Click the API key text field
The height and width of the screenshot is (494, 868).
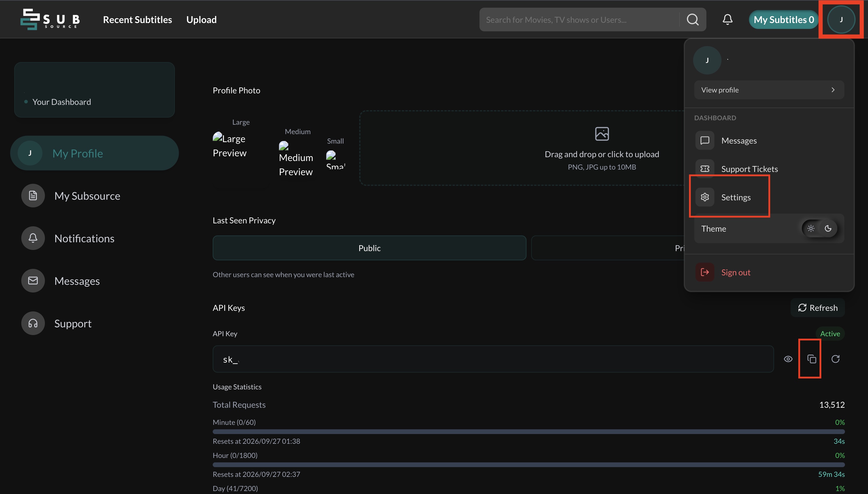tap(493, 359)
